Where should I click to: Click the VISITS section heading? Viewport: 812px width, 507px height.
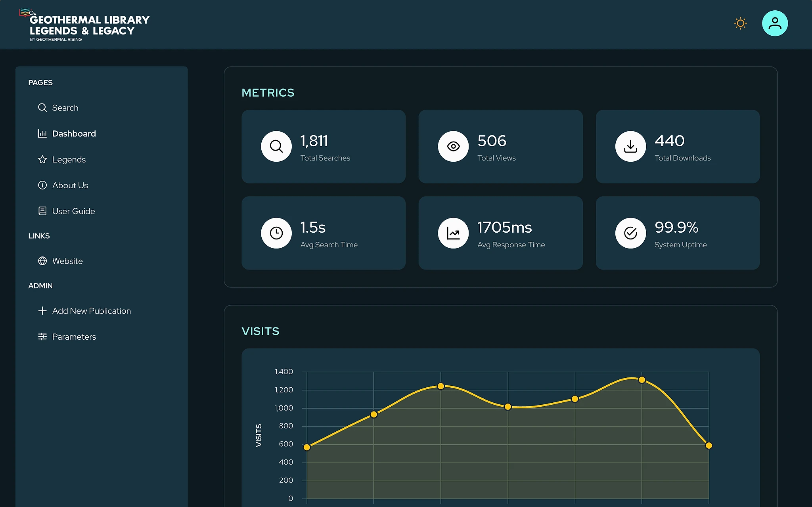[x=260, y=331]
